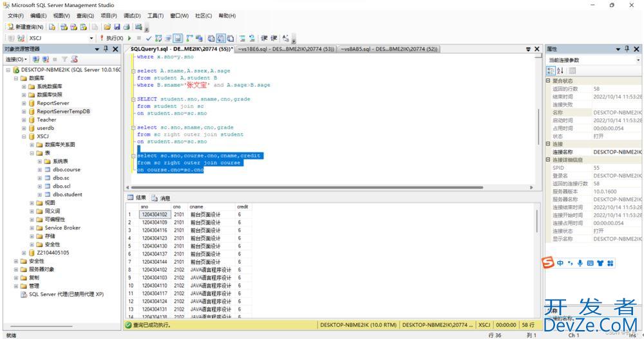
Task: Open the 文件(F) menu
Action: point(15,15)
